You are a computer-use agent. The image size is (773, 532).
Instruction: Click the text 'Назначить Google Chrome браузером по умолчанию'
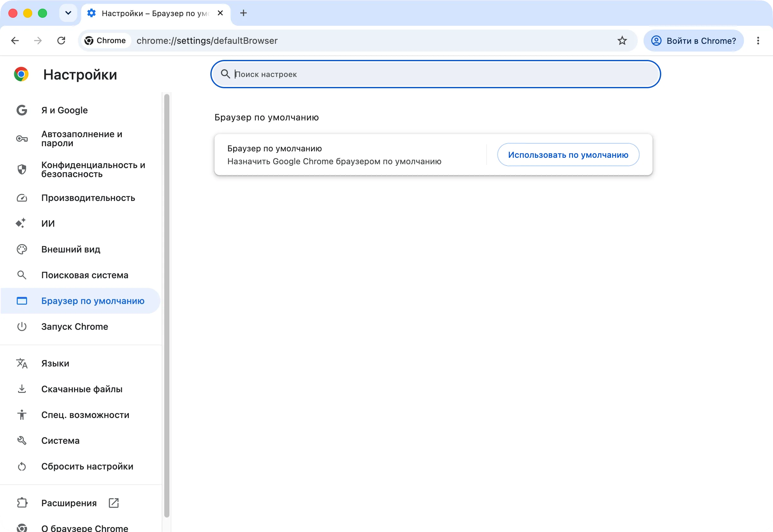point(334,161)
